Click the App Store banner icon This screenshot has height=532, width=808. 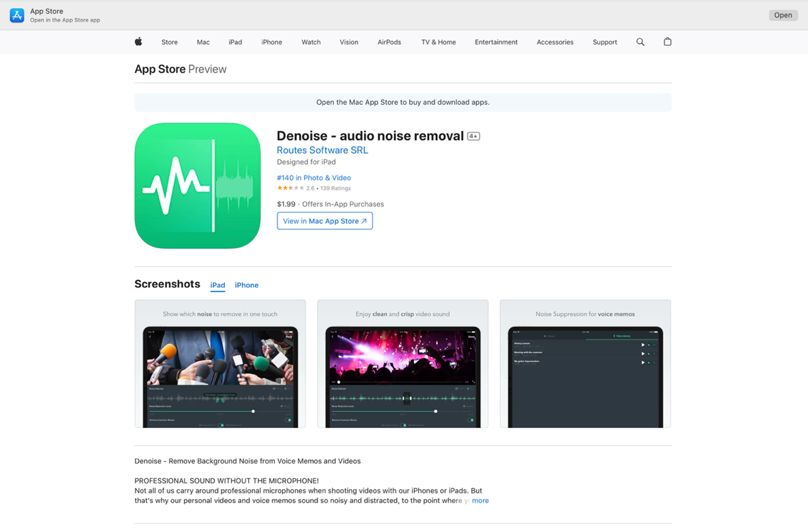tap(17, 15)
